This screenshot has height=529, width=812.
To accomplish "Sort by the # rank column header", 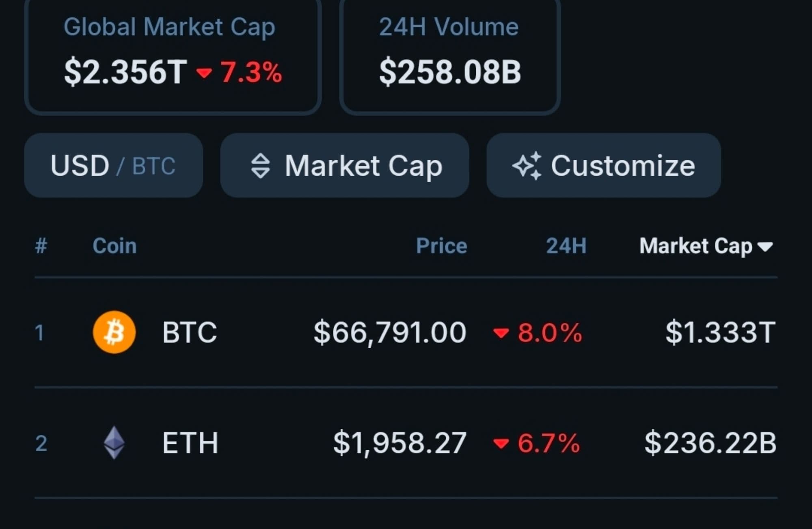I will coord(41,246).
